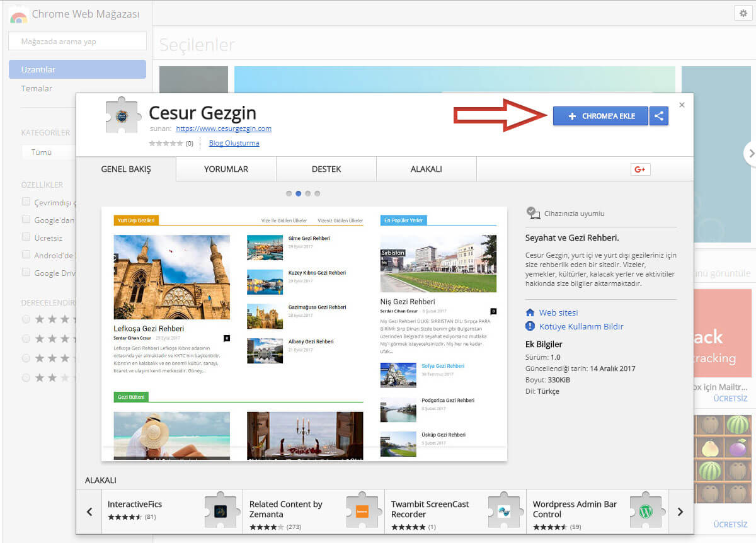Screen dimensions: 756x543
Task: Click ÜCRETSİZ under the Mailtrack card
Action: pyautogui.click(x=730, y=399)
